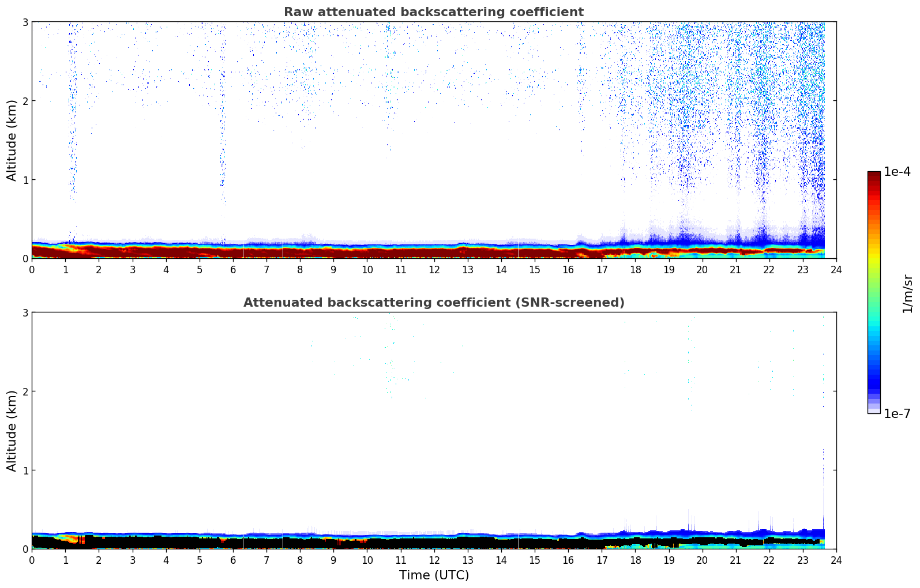Image resolution: width=920 pixels, height=588 pixels.
Task: Click the "12" time tick under the raw plot
Action: point(434,269)
